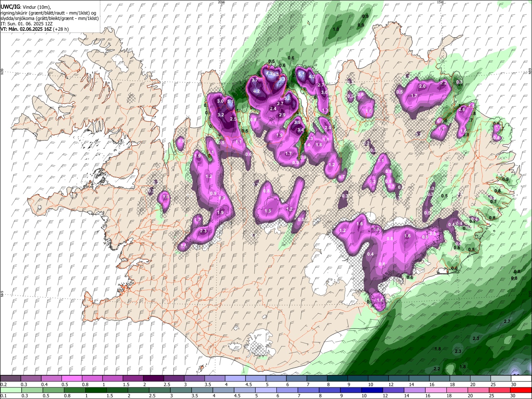Click the grey-teal swatch above 16 in upper legend row
The image size is (532, 399).
pos(439,379)
